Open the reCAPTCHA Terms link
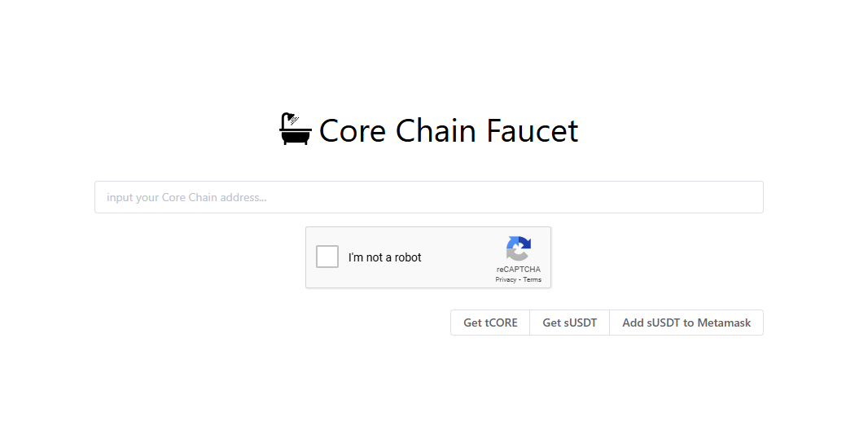This screenshot has width=868, height=439. 533,279
